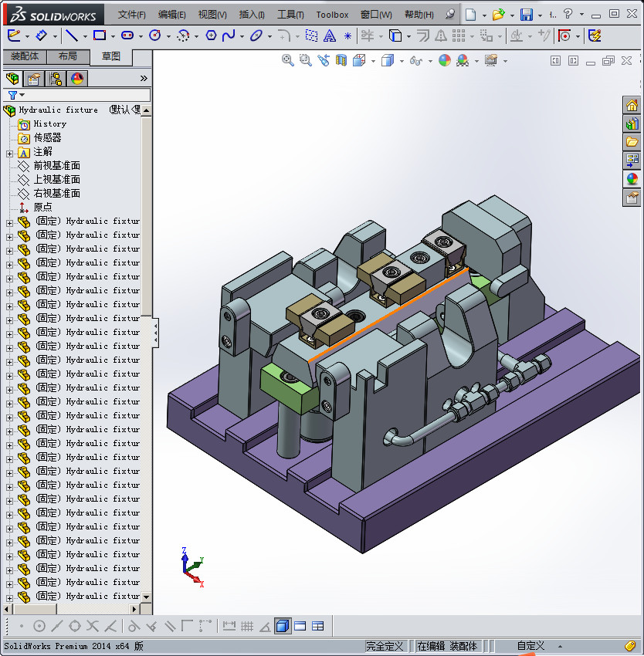Open the File Explorer task pane
This screenshot has height=656, width=644.
[x=632, y=142]
